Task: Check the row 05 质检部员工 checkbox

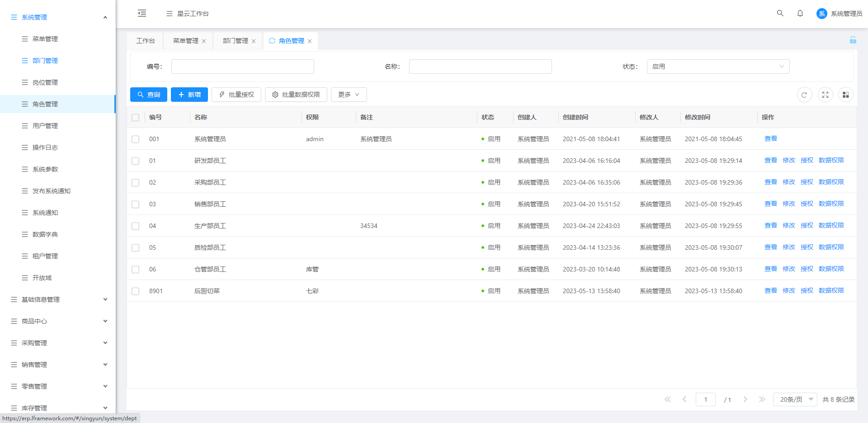Action: pos(135,248)
